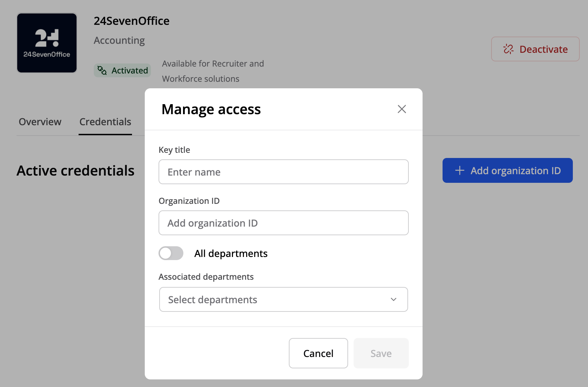
Task: Click the disabled Save button
Action: [381, 353]
